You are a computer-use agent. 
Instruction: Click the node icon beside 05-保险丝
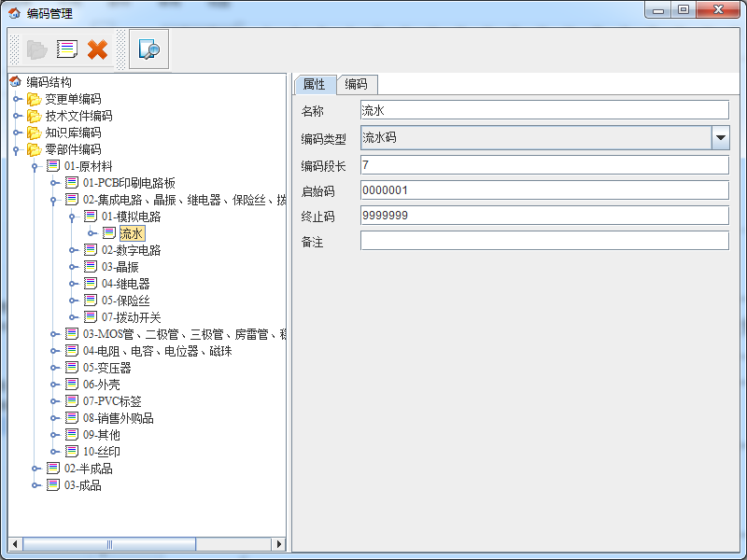[90, 300]
